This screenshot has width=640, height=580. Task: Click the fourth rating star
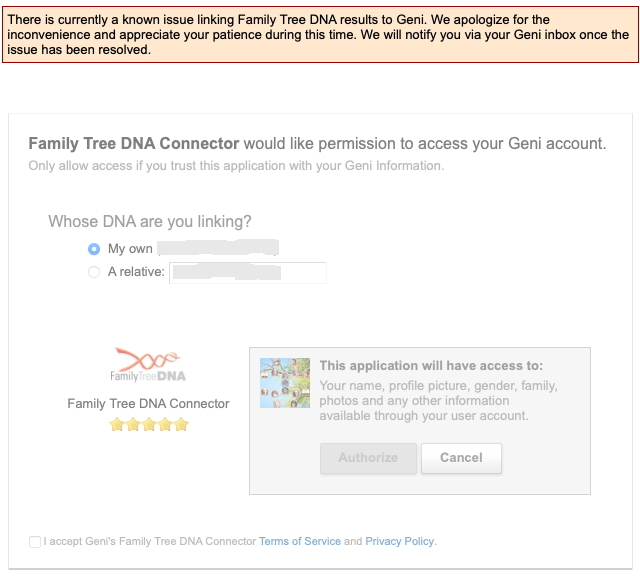click(164, 424)
